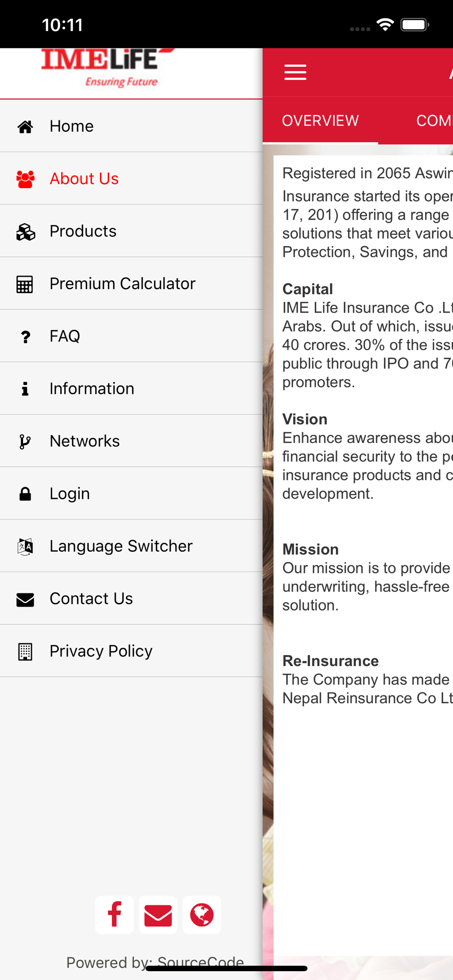The height and width of the screenshot is (980, 453).
Task: Tap the Capital heading in overview
Action: pos(307,289)
